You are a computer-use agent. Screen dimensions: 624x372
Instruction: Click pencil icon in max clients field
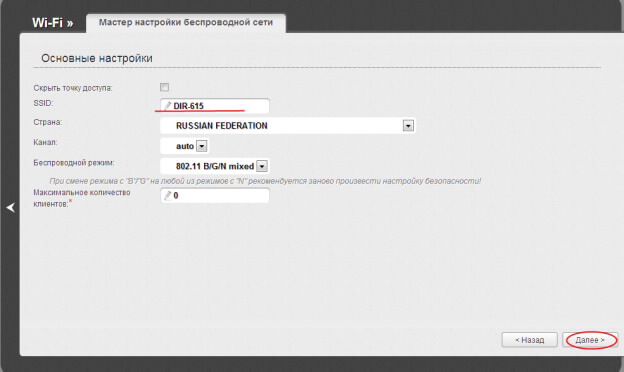coord(168,195)
